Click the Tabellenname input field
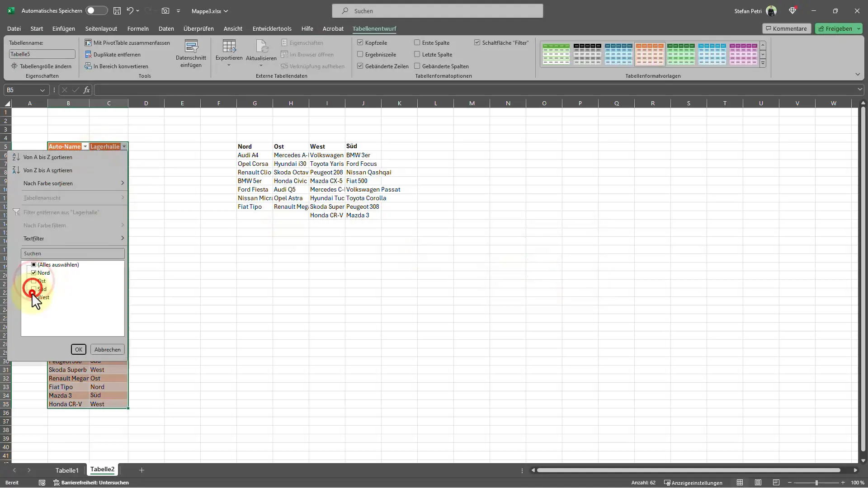Screen dimensions: 868x488 (x=42, y=54)
